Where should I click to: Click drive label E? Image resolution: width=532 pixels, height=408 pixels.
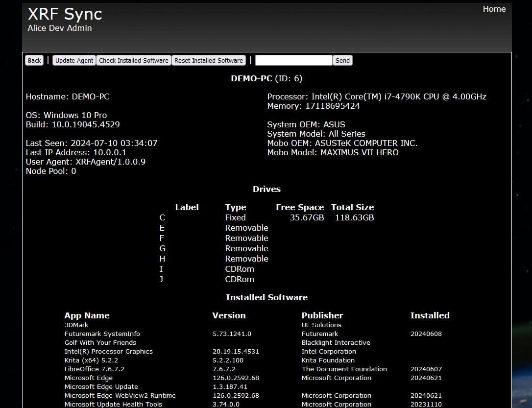click(x=162, y=228)
